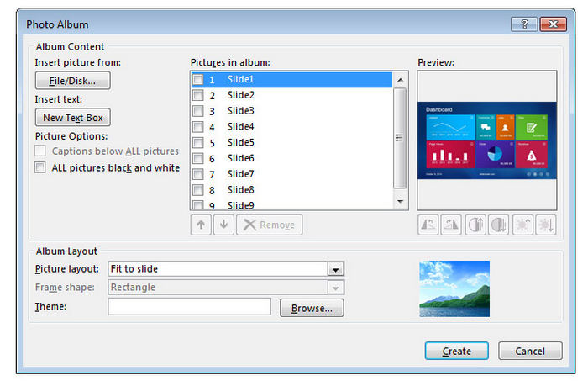Click the move picture up arrow
Screen dimensions: 588x381
tap(201, 225)
